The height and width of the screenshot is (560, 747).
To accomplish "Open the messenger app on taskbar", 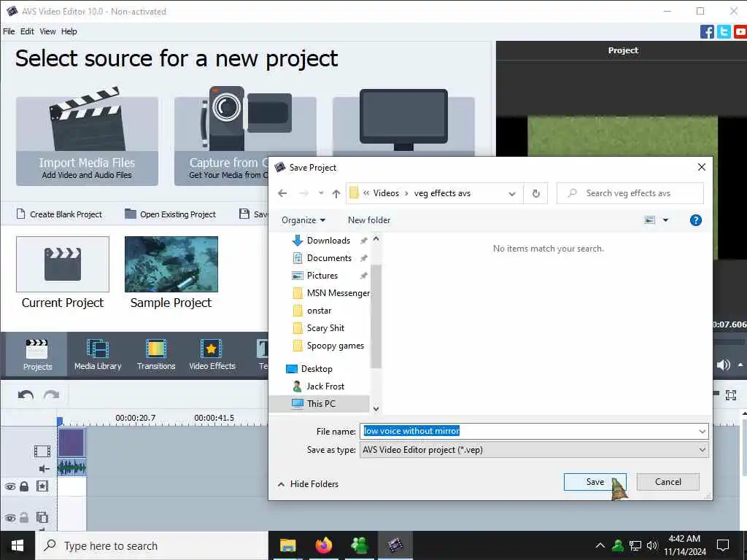I will (359, 545).
